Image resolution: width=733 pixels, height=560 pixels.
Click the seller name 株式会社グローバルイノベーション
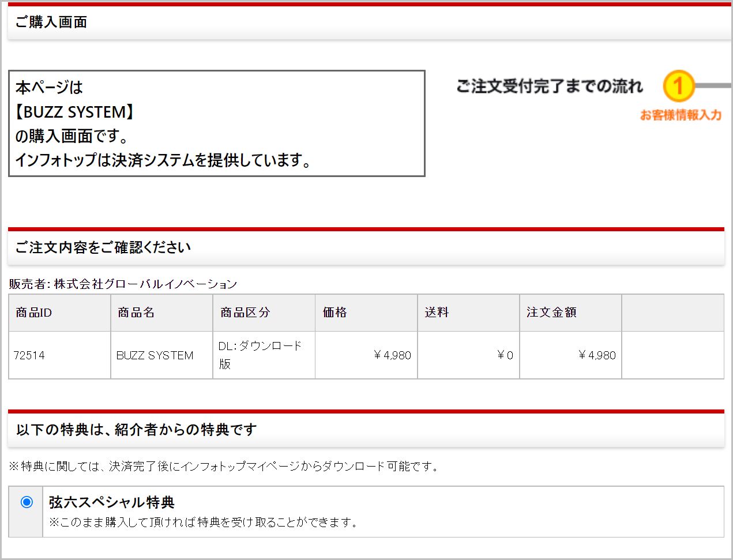coord(145,284)
